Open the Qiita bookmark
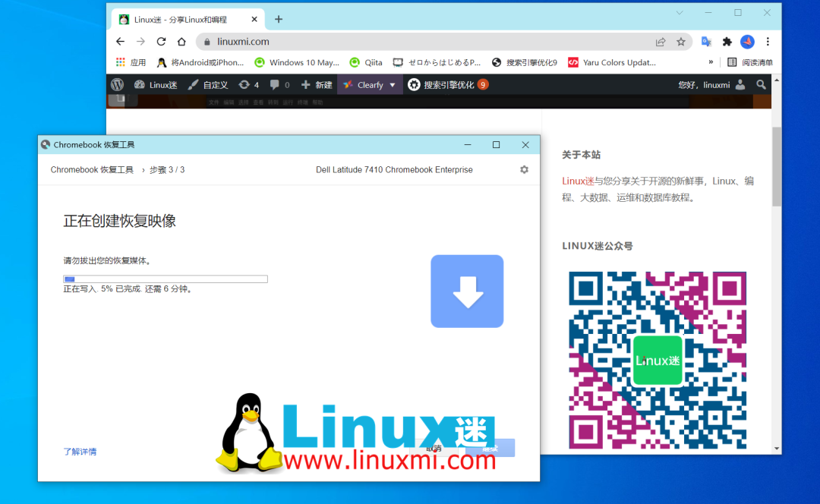The image size is (820, 504). click(x=365, y=62)
